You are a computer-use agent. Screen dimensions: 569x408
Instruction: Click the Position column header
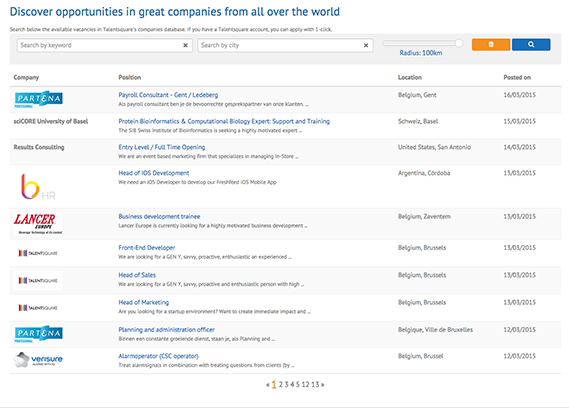click(130, 77)
